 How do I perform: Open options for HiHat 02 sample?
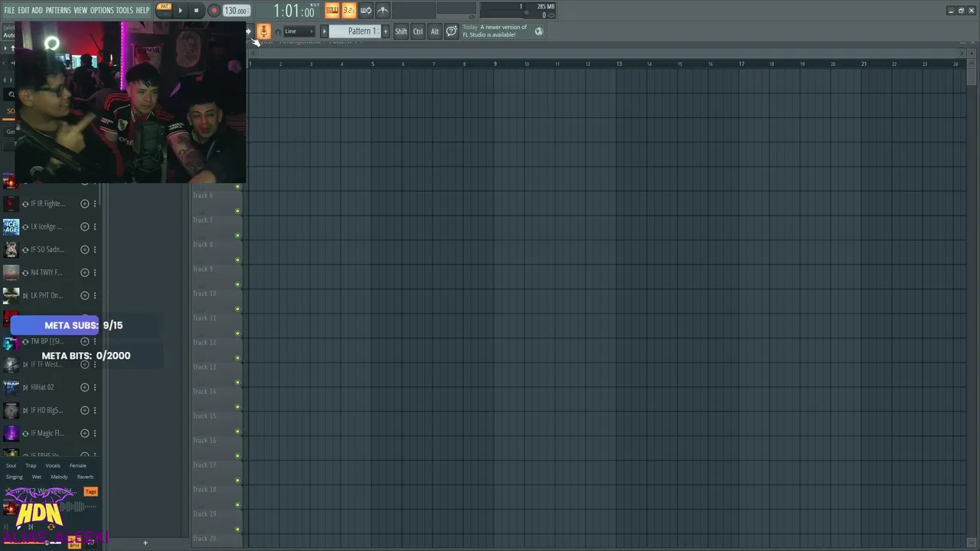pyautogui.click(x=95, y=387)
